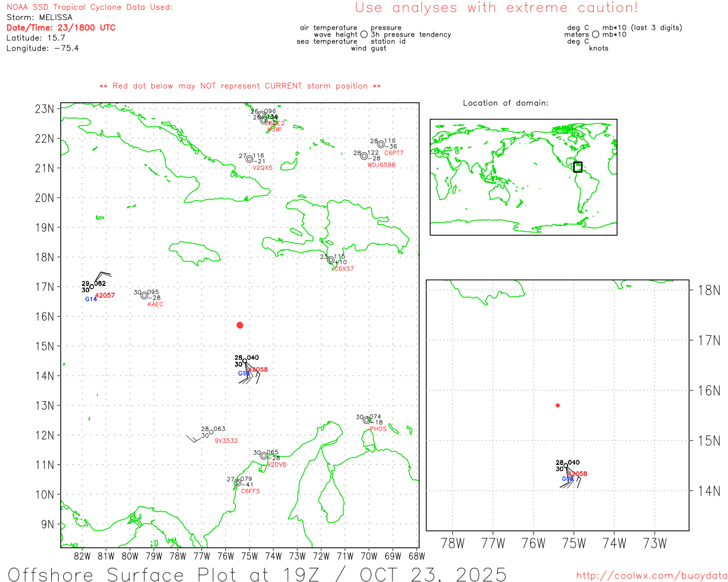Click the 73W label on the inset map
728x582 pixels.
pyautogui.click(x=655, y=543)
